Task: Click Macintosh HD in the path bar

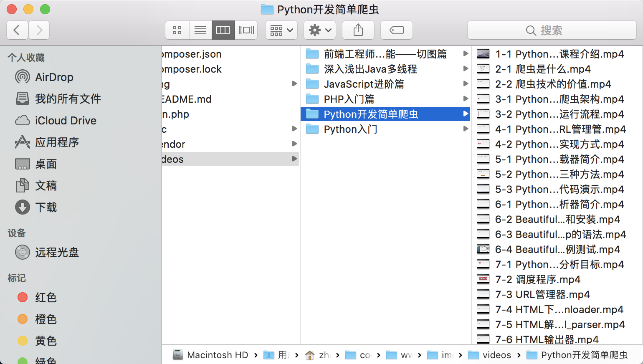Action: tap(211, 355)
